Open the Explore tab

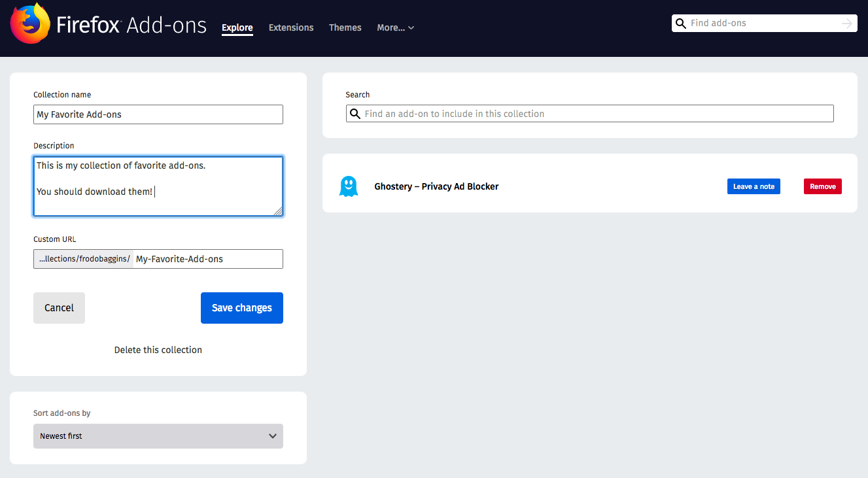coord(237,27)
